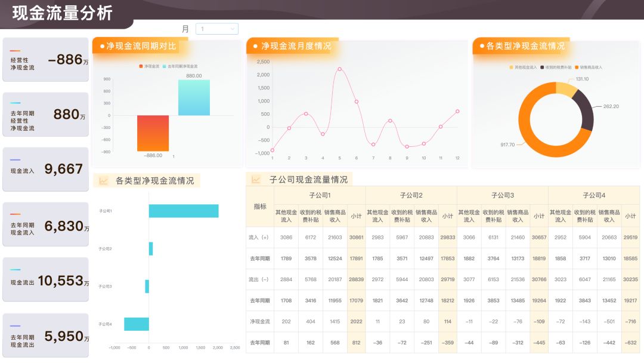Click the 净现金流 row label in table

click(260, 321)
